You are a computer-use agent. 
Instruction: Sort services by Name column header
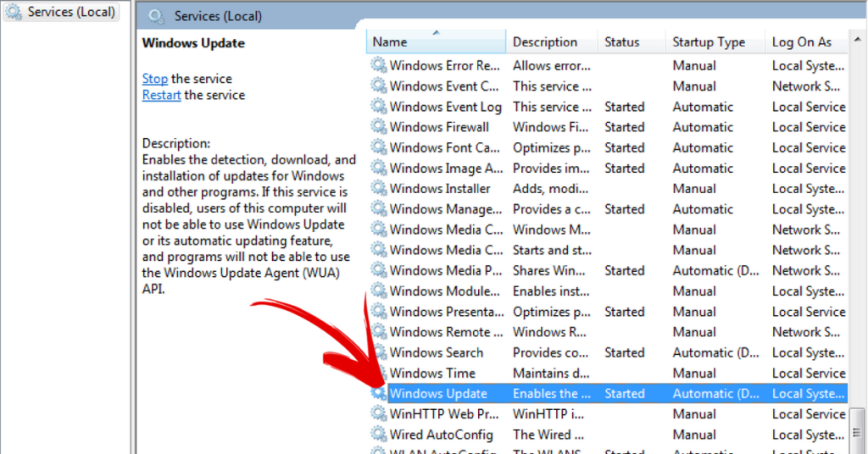click(x=436, y=42)
